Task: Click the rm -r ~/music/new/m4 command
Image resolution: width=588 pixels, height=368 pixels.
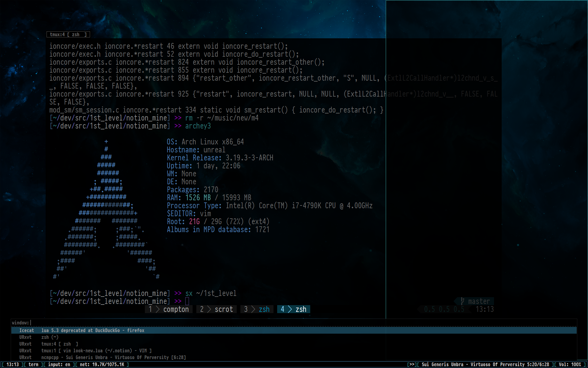Action: tap(222, 118)
